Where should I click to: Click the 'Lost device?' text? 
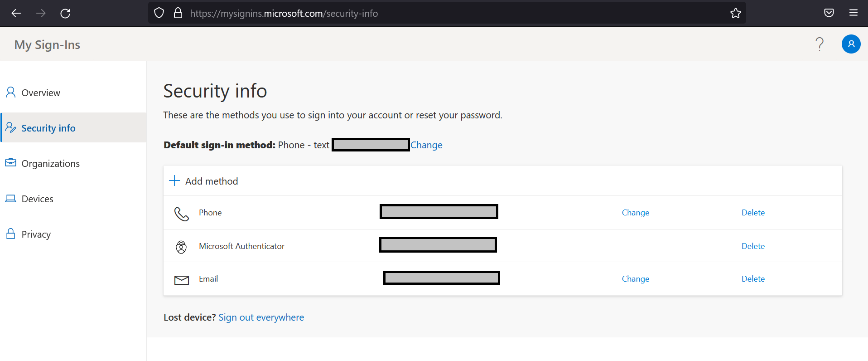point(190,317)
